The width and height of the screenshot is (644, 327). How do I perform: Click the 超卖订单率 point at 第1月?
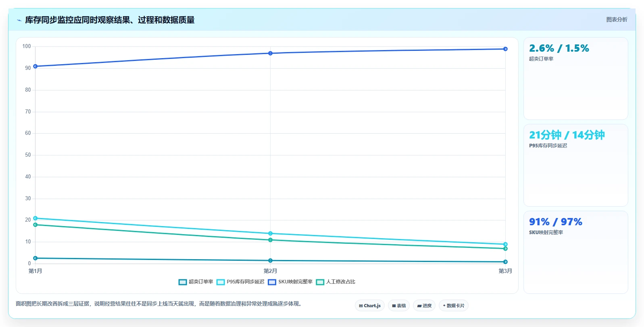point(35,258)
